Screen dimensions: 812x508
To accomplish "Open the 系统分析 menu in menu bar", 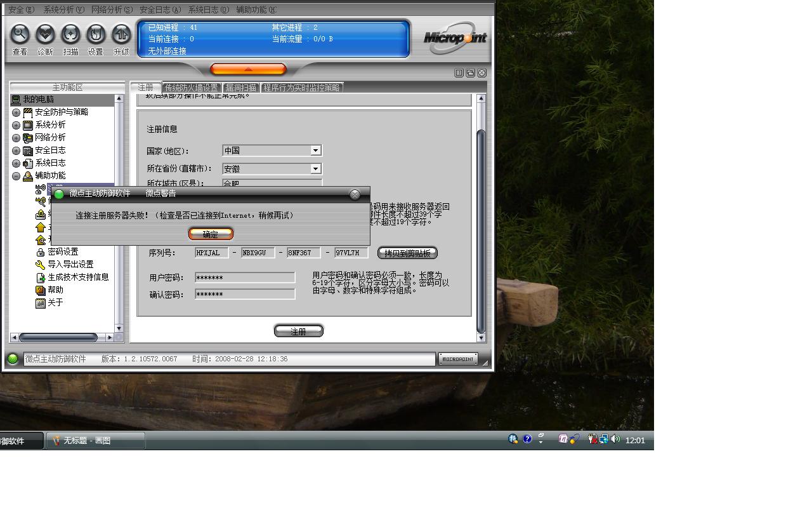I will [x=63, y=10].
